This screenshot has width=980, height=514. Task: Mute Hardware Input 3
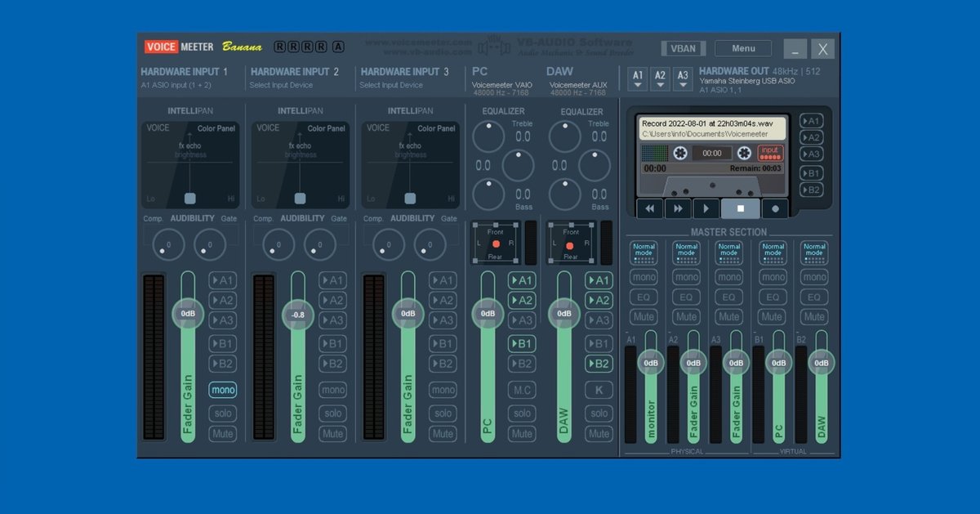pos(443,434)
